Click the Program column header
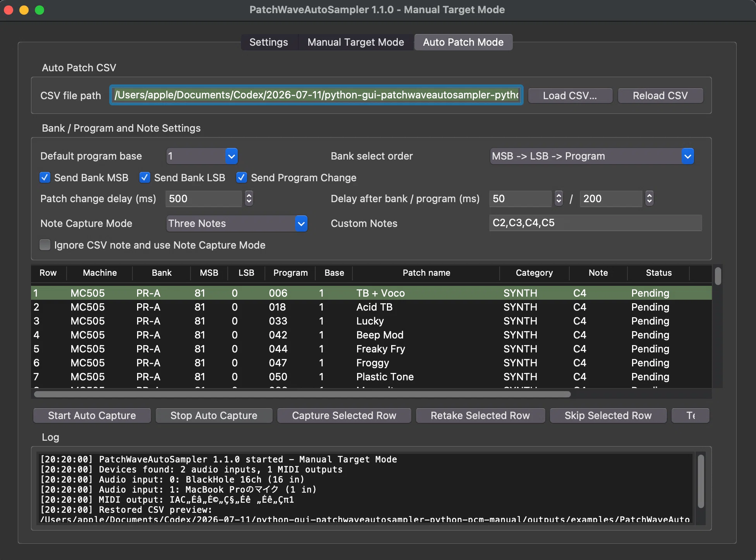Image resolution: width=756 pixels, height=560 pixels. coord(290,273)
